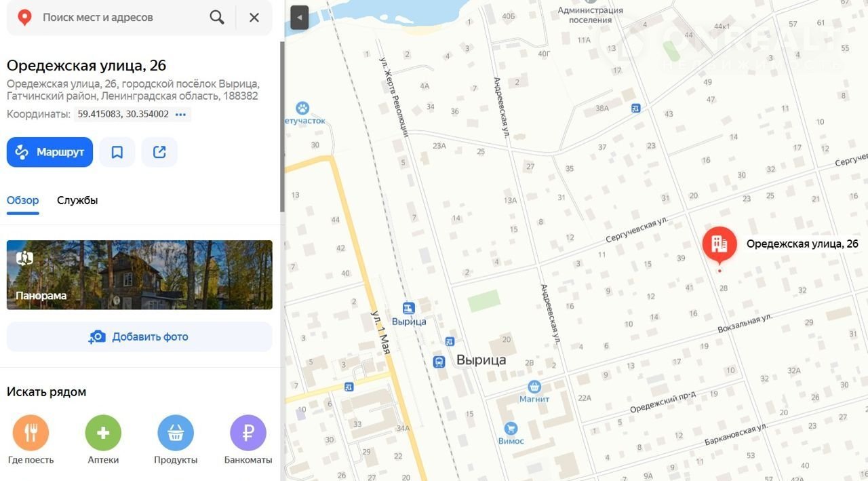Search nearby Где поесть places
Image resolution: width=868 pixels, height=481 pixels.
[31, 433]
